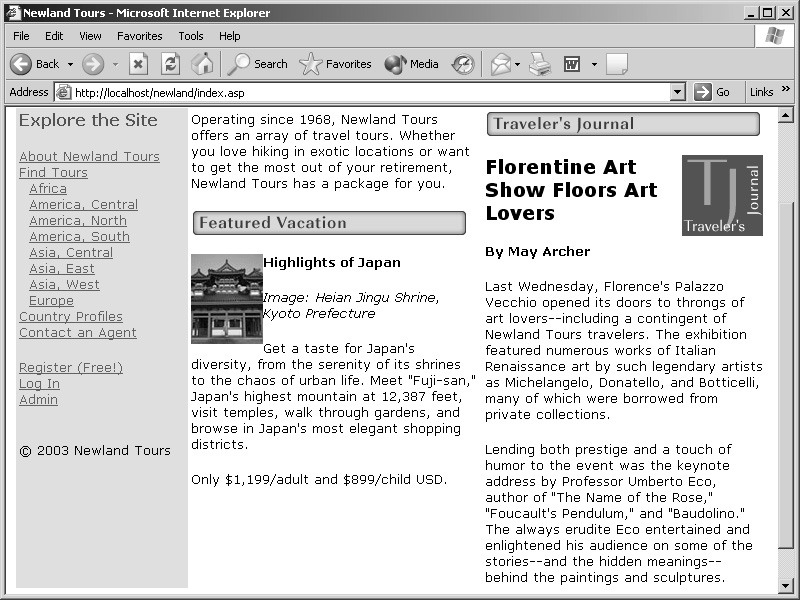
Task: Click the 2003 Newland Tours copyright text
Action: click(95, 451)
